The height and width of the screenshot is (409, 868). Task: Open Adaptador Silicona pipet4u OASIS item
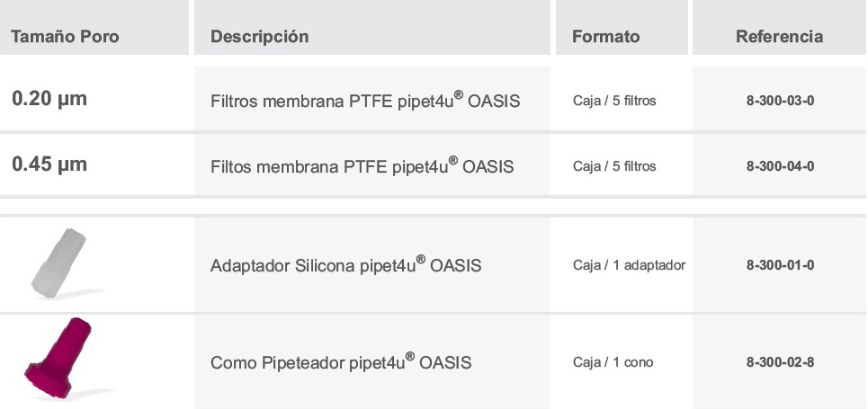345,266
